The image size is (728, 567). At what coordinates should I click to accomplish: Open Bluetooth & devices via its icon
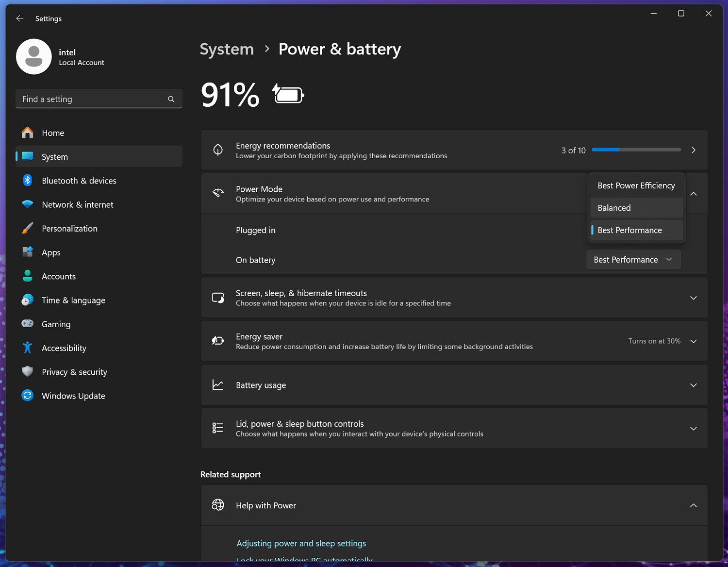[28, 181]
